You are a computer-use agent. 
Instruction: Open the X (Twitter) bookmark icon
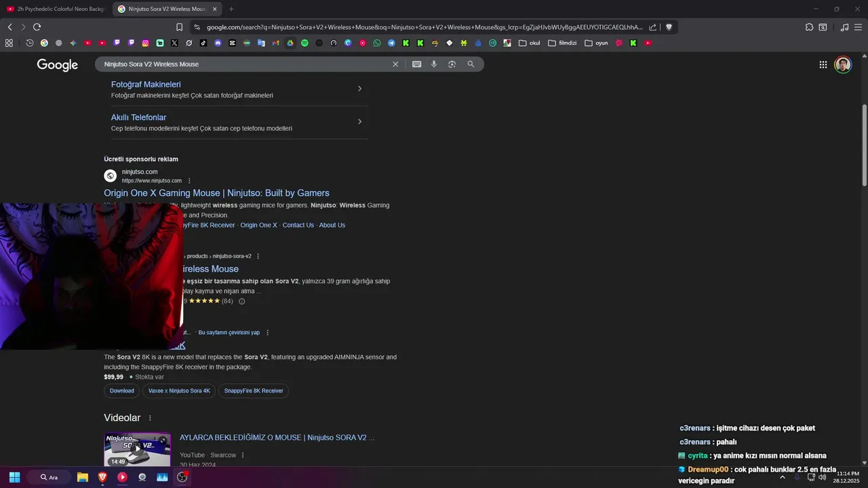pyautogui.click(x=174, y=43)
